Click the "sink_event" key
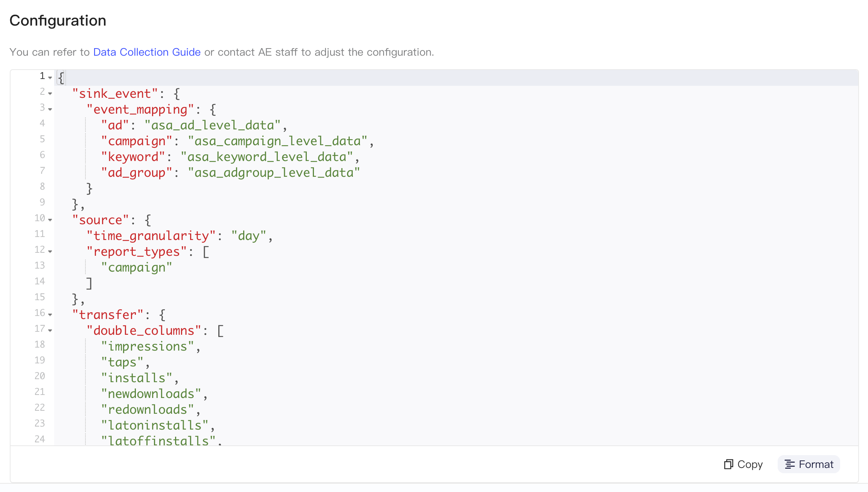This screenshot has height=492, width=868. tap(115, 94)
